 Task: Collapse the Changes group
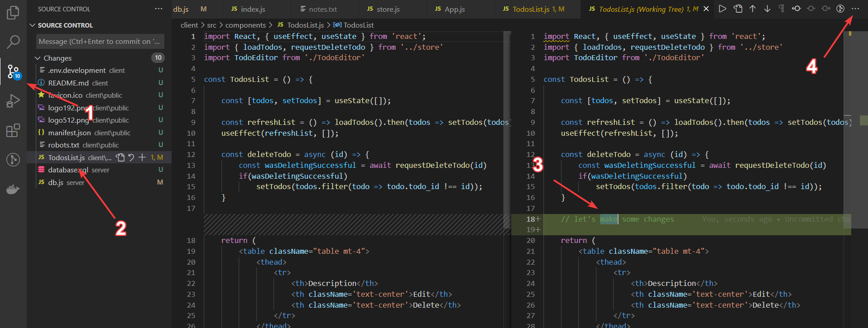pos(58,58)
